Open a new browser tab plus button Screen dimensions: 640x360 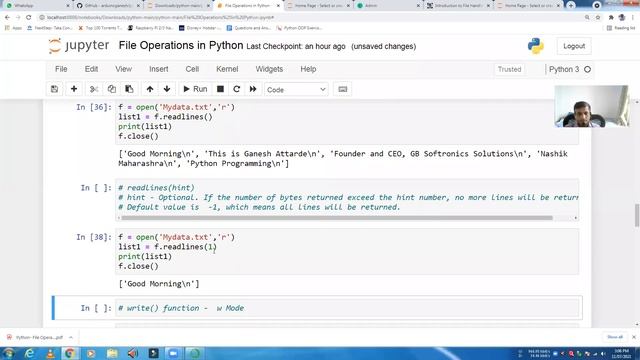pos(570,5)
